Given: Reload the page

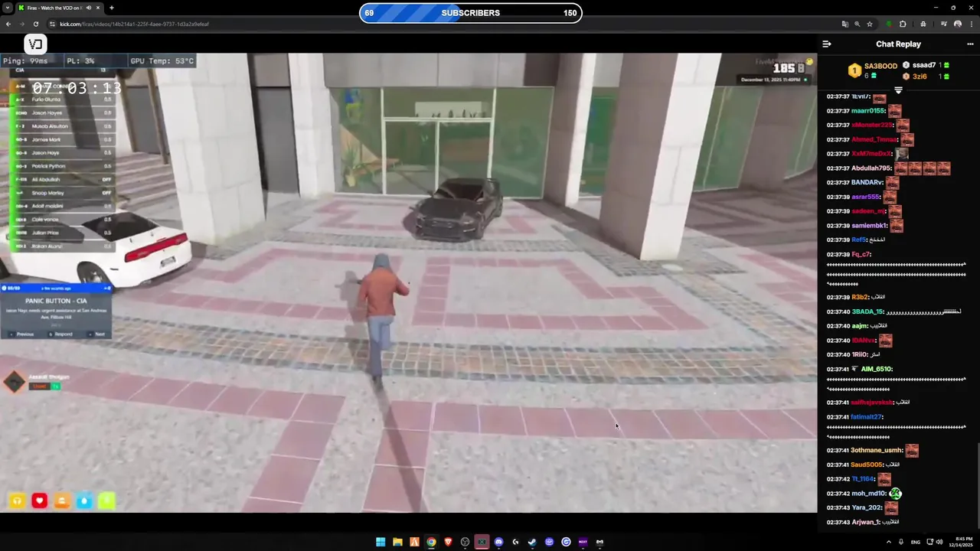Looking at the screenshot, I should [x=35, y=24].
